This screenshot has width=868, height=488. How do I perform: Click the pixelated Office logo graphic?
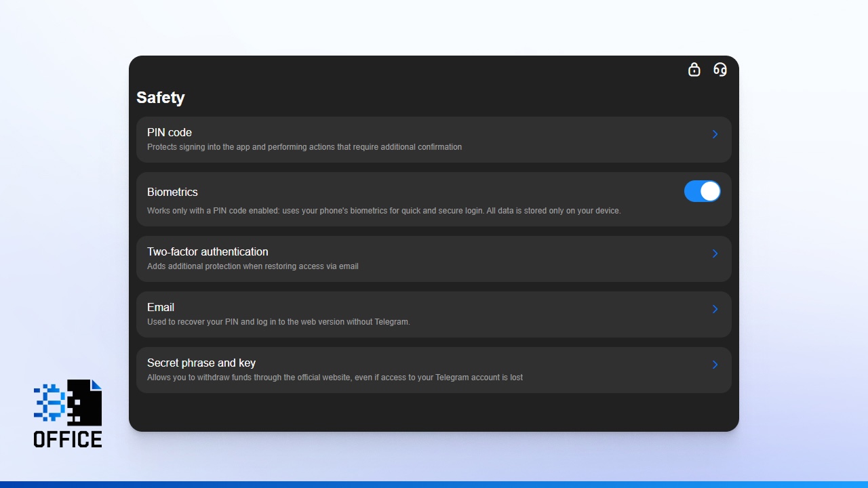(x=68, y=403)
